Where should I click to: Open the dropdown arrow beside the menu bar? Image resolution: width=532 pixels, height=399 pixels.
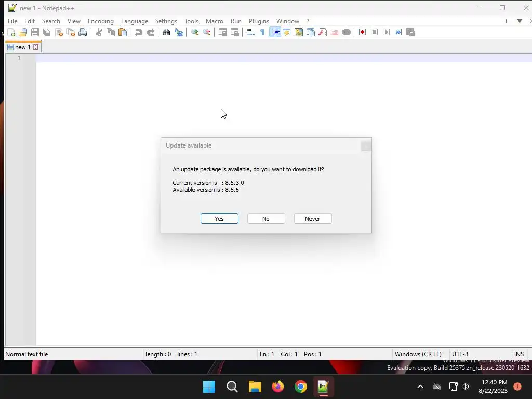pyautogui.click(x=520, y=21)
